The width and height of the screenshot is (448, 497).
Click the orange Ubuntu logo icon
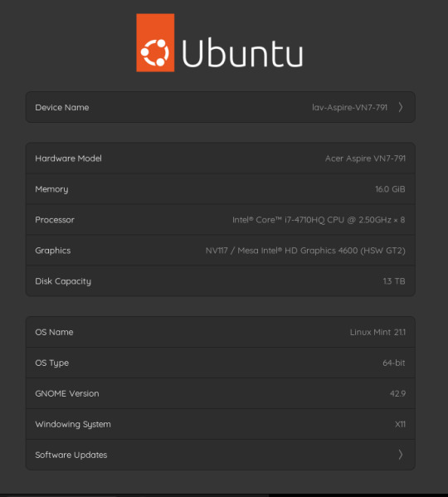click(x=155, y=43)
